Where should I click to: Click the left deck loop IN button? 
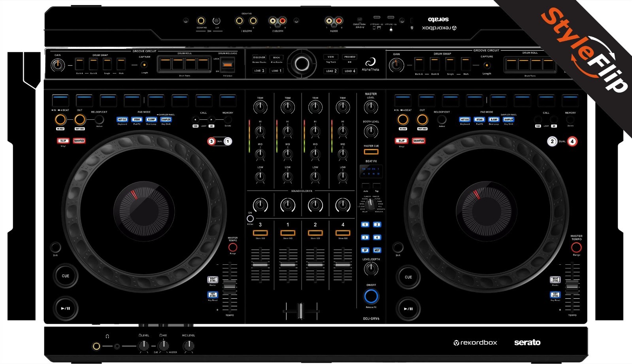coord(60,119)
